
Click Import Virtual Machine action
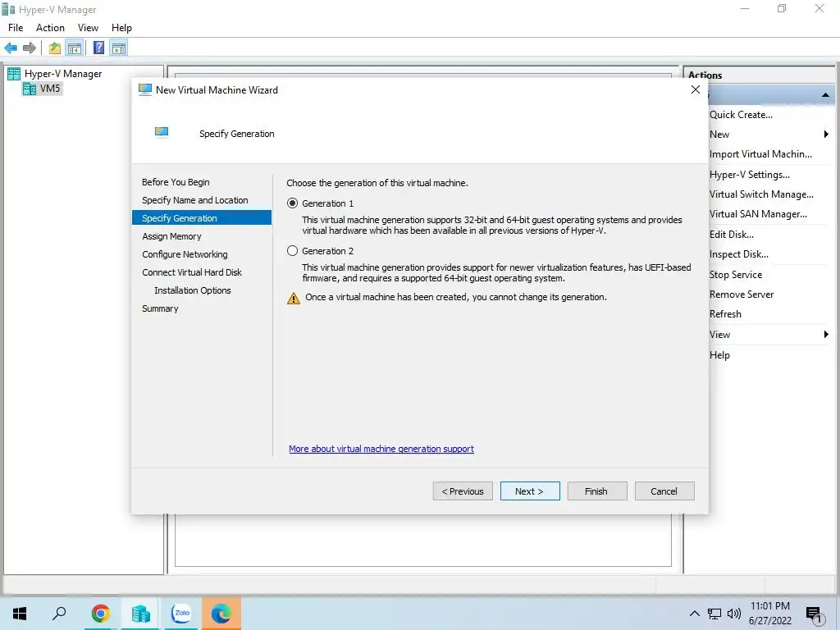tap(760, 154)
